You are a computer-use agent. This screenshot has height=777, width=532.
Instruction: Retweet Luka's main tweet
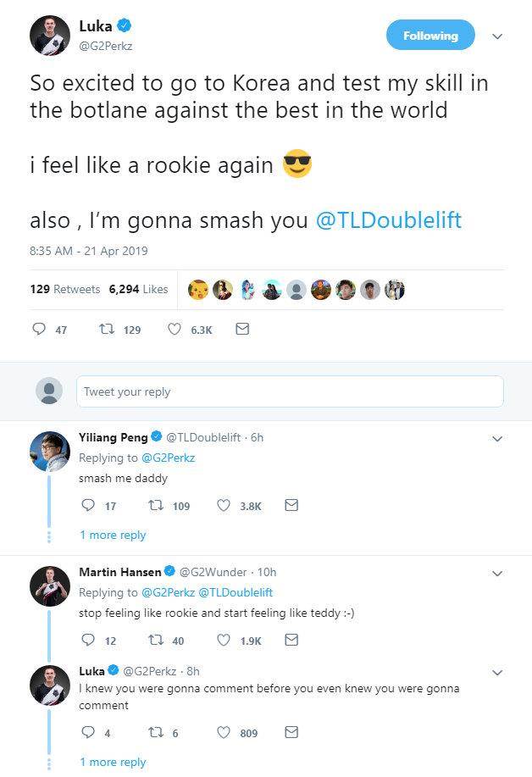coord(108,330)
